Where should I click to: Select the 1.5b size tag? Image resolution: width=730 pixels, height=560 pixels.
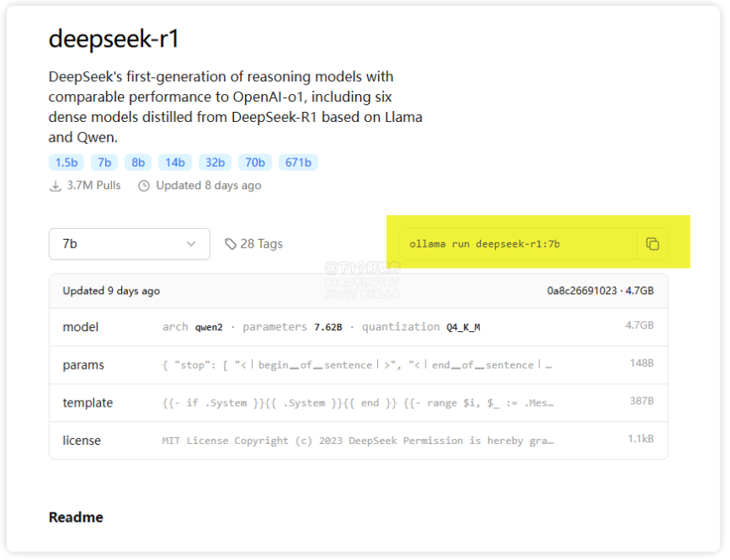coord(65,163)
